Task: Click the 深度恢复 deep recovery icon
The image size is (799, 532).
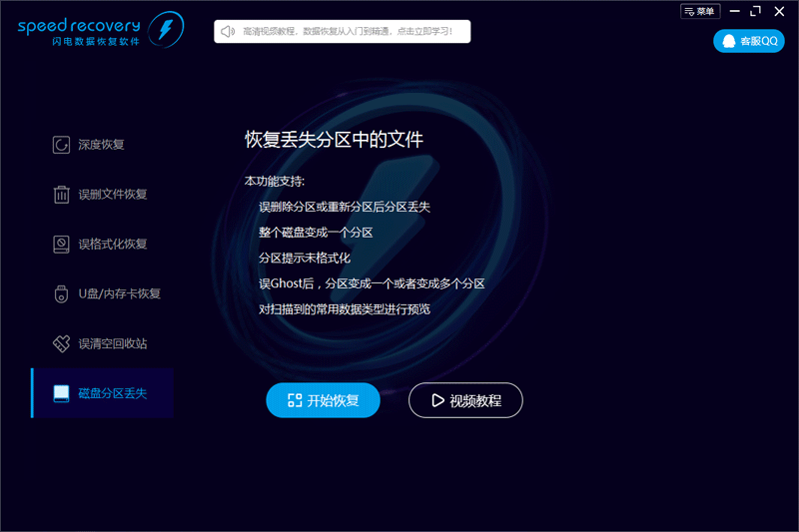Action: point(61,145)
